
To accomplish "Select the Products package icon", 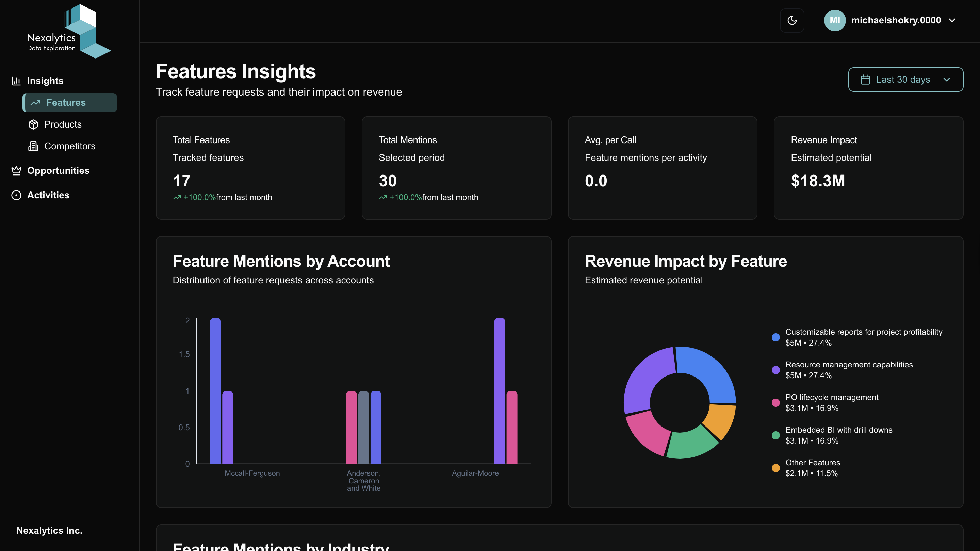I will [x=33, y=124].
